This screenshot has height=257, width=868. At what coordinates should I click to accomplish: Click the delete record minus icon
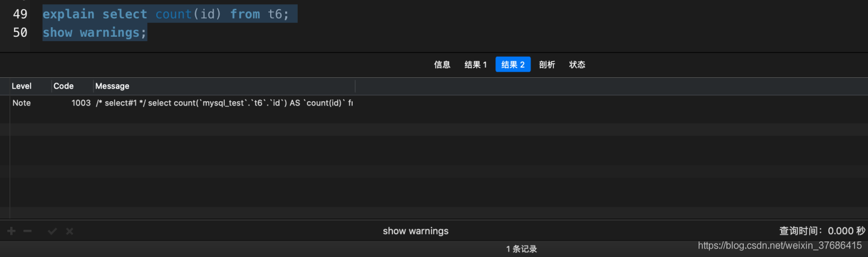(x=27, y=231)
